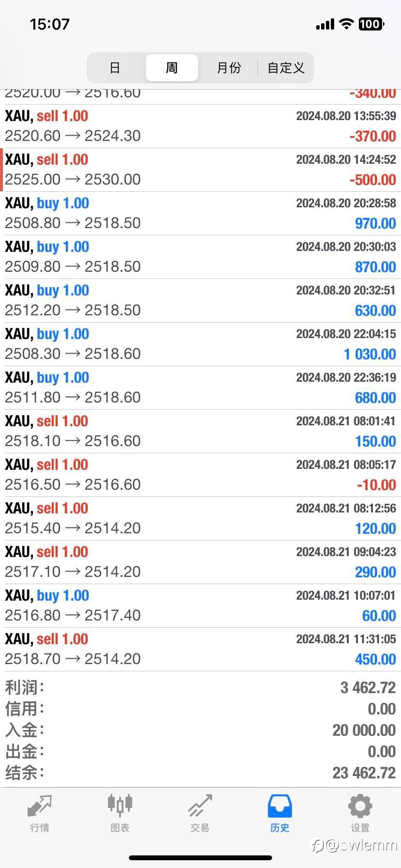This screenshot has width=401, height=868.
Task: Tap the 15:07 clock in status bar
Action: [50, 24]
